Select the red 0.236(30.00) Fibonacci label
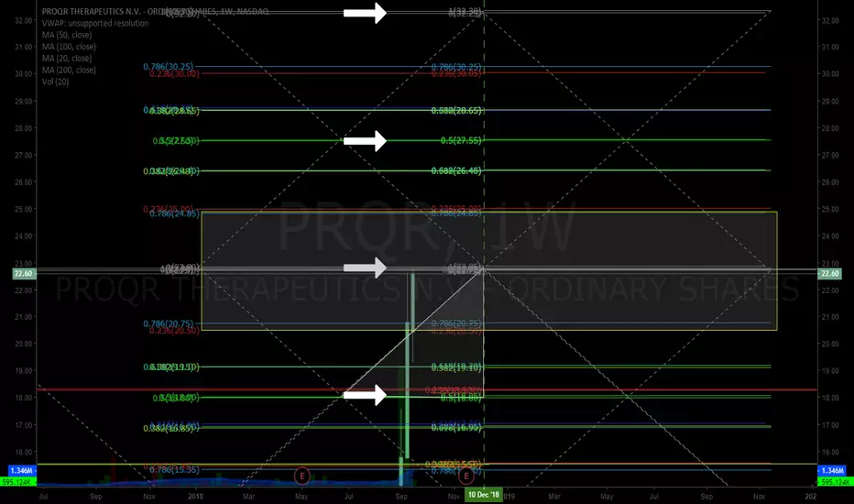The image size is (854, 504). coord(174,73)
